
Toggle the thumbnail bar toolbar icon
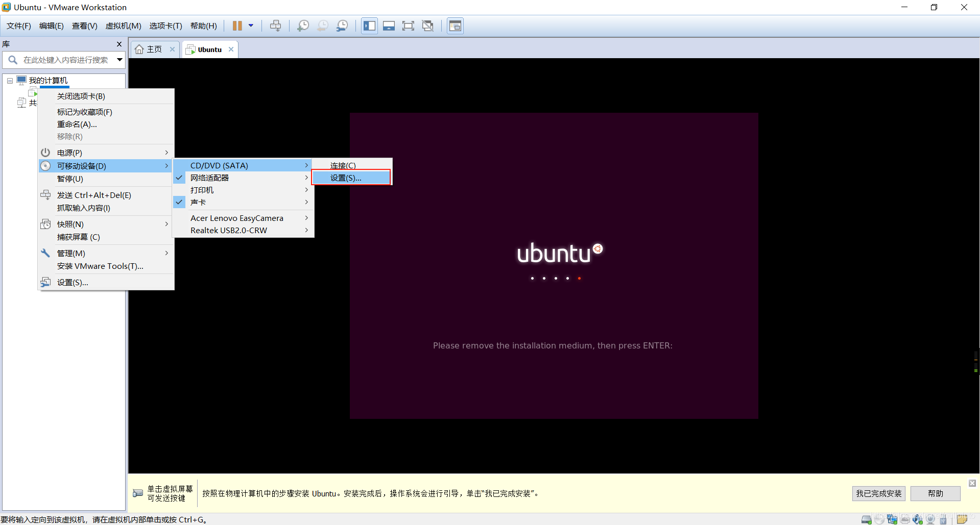[x=389, y=26]
